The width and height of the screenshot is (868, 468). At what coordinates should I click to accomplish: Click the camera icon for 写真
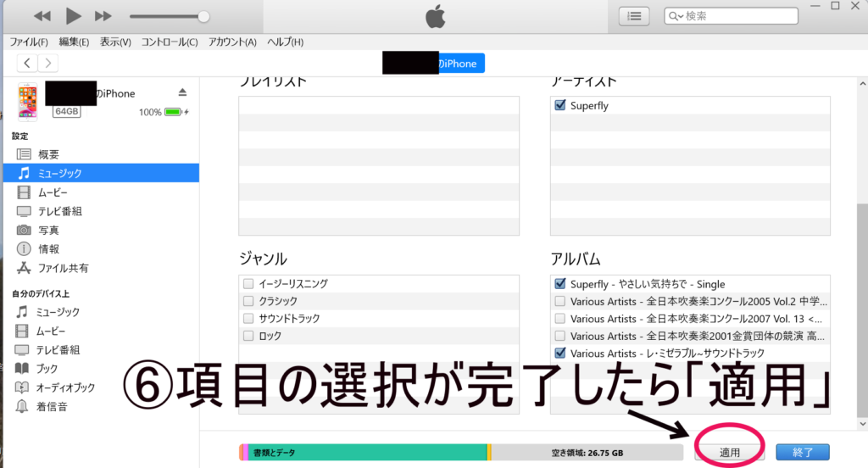(x=24, y=230)
